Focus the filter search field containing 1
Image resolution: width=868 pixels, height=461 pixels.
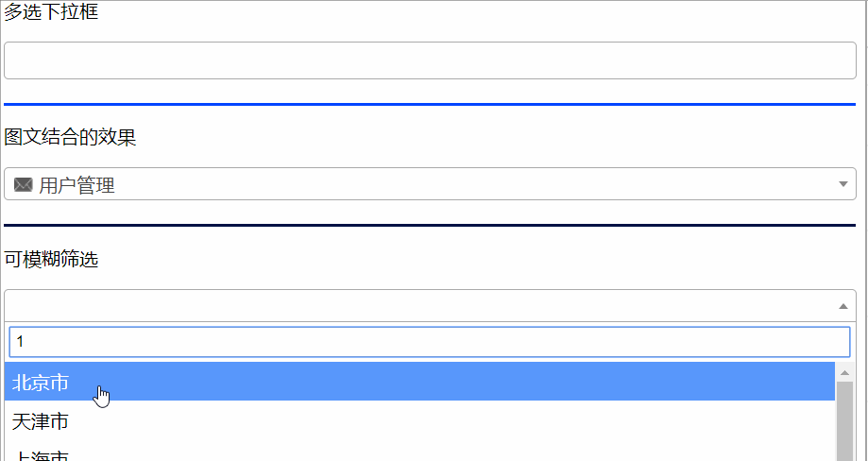pyautogui.click(x=430, y=342)
